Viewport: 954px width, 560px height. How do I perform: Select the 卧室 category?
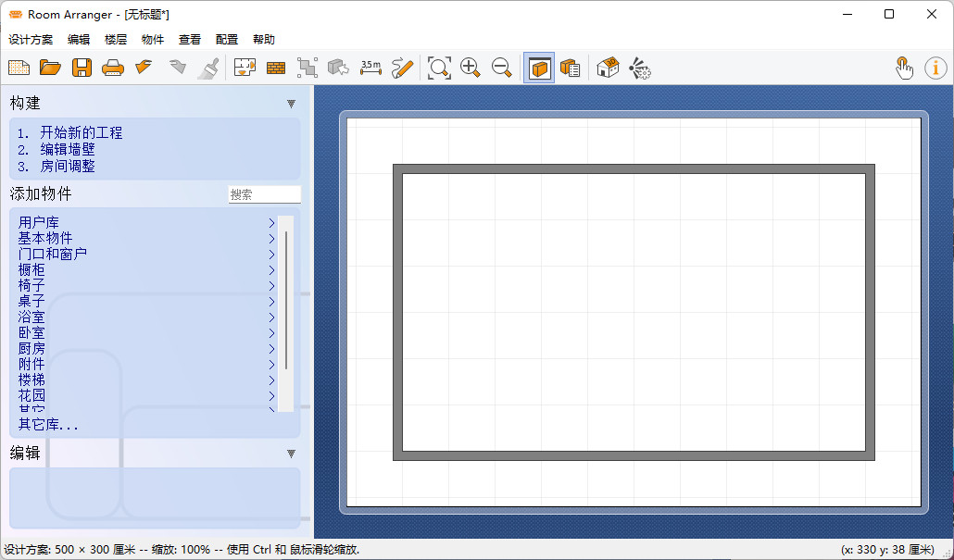(x=146, y=333)
